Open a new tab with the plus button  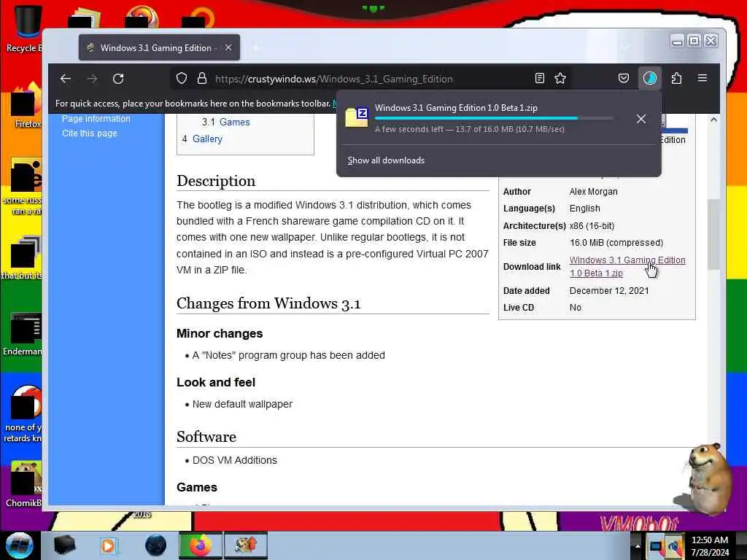click(256, 48)
